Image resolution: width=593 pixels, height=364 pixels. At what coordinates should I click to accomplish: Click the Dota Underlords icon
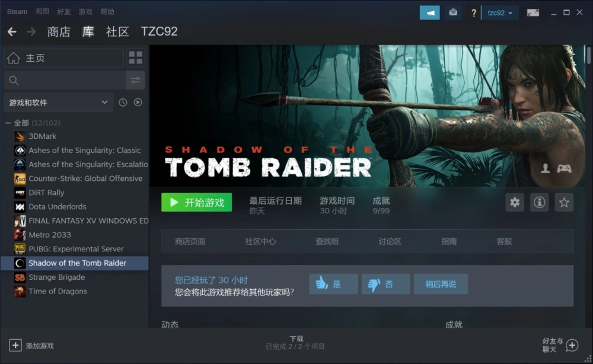(x=20, y=207)
